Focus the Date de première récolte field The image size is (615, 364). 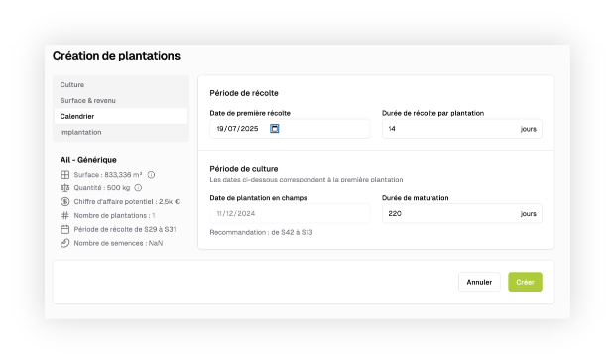click(x=290, y=129)
